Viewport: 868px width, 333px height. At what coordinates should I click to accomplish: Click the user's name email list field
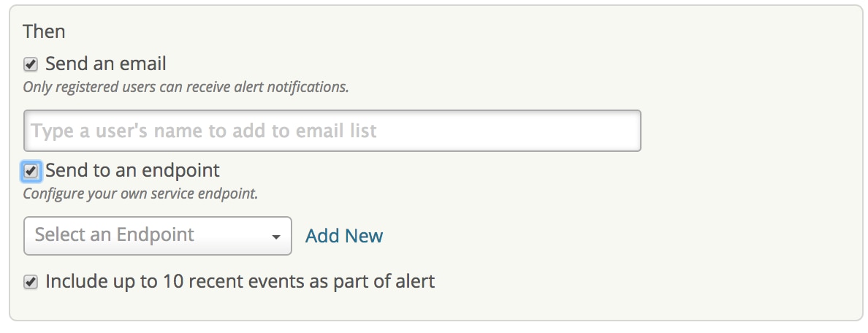(x=332, y=131)
